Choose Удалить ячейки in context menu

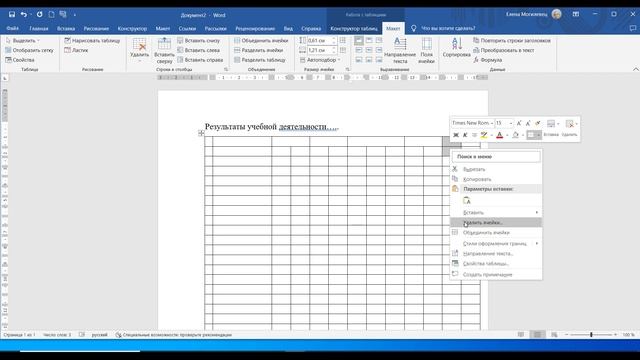coord(496,223)
